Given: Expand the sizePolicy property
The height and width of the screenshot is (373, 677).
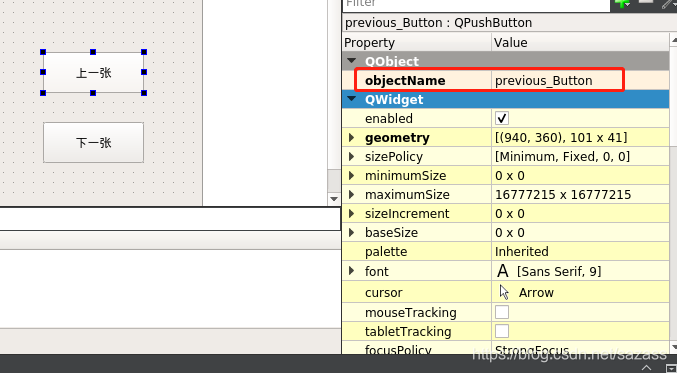Looking at the screenshot, I should pyautogui.click(x=351, y=156).
